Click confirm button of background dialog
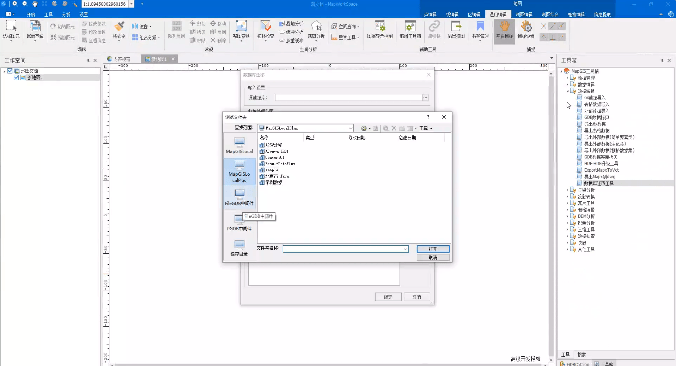Screen dimensions: 676x366 pyautogui.click(x=388, y=297)
